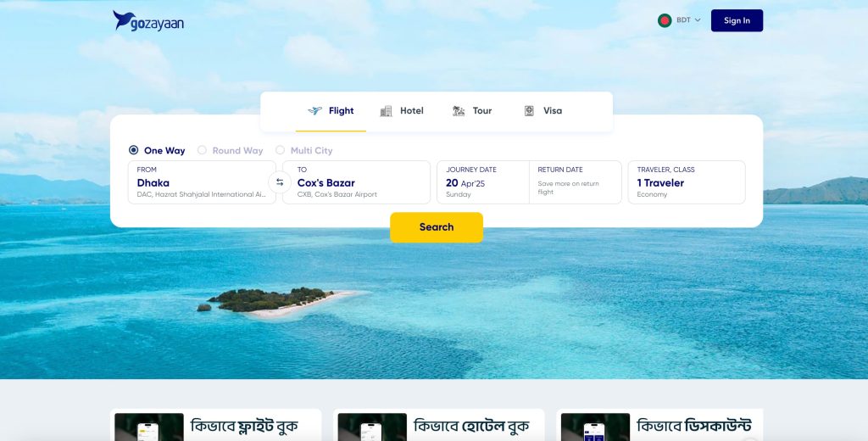
Task: Swap origin and destination with arrows icon
Action: pyautogui.click(x=280, y=182)
